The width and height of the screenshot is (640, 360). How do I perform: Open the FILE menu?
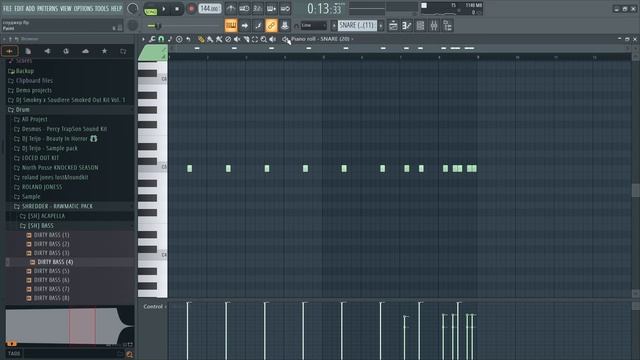click(x=7, y=9)
